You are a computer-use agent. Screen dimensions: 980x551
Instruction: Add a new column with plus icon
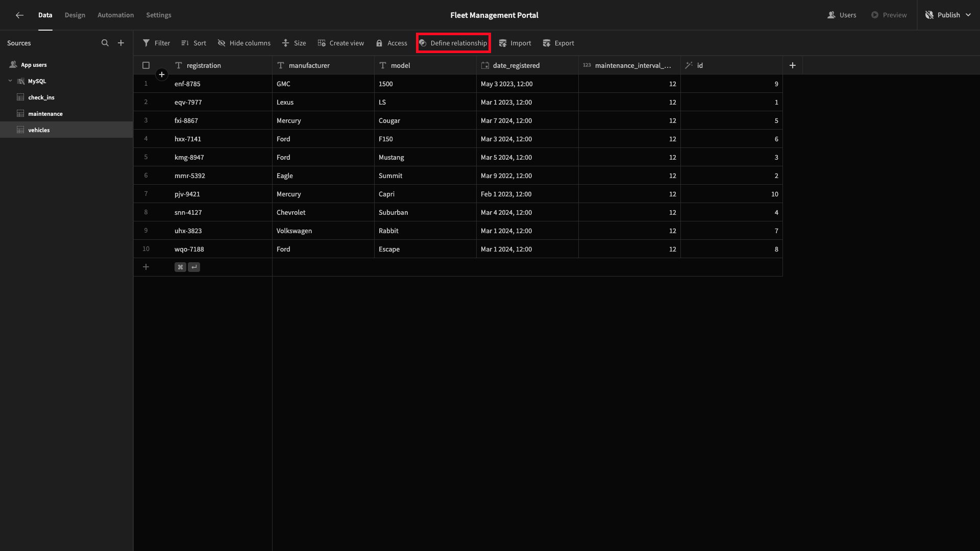point(793,65)
